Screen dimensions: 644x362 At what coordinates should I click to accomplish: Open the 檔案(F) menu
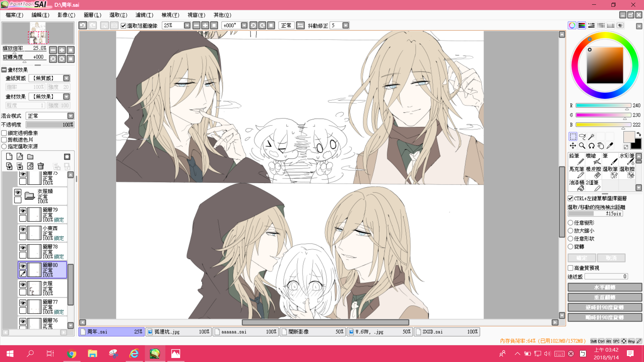(x=14, y=15)
